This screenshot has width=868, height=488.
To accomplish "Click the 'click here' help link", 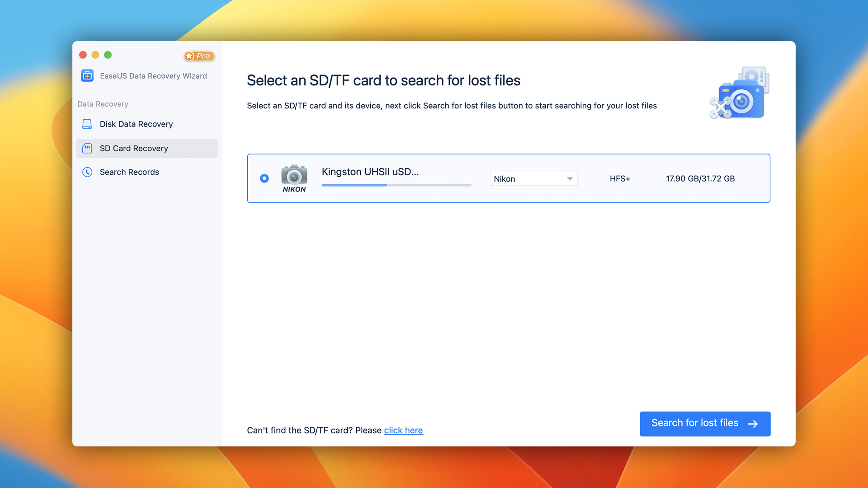I will [x=403, y=430].
